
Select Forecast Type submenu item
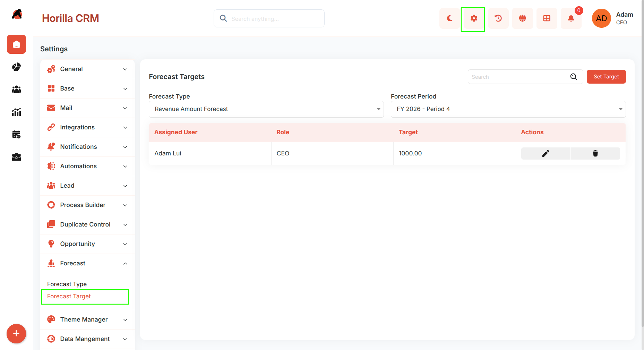coord(67,284)
